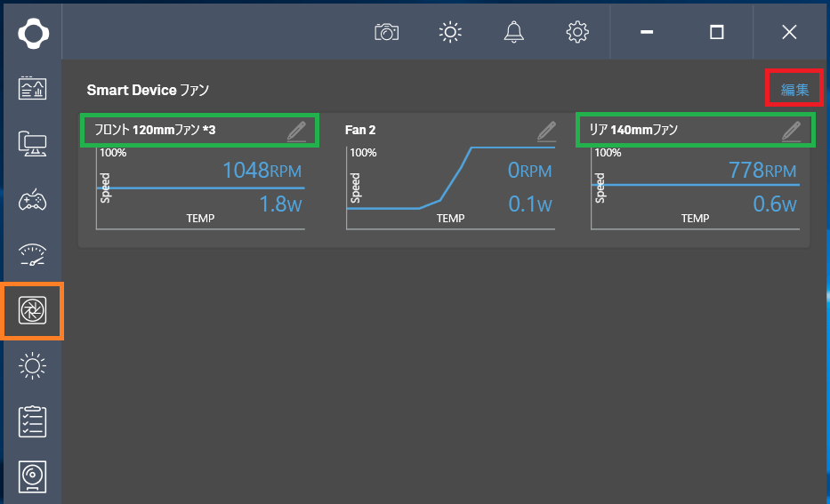Open the notifications bell
Image resolution: width=830 pixels, height=504 pixels.
(x=514, y=32)
